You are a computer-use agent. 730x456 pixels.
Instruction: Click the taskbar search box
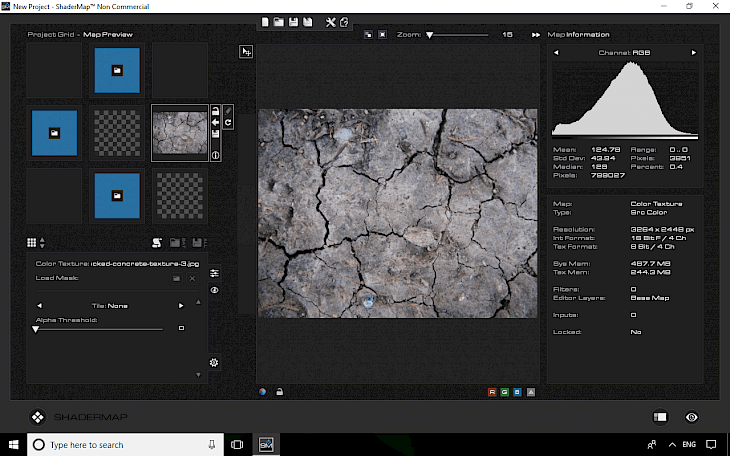click(125, 444)
